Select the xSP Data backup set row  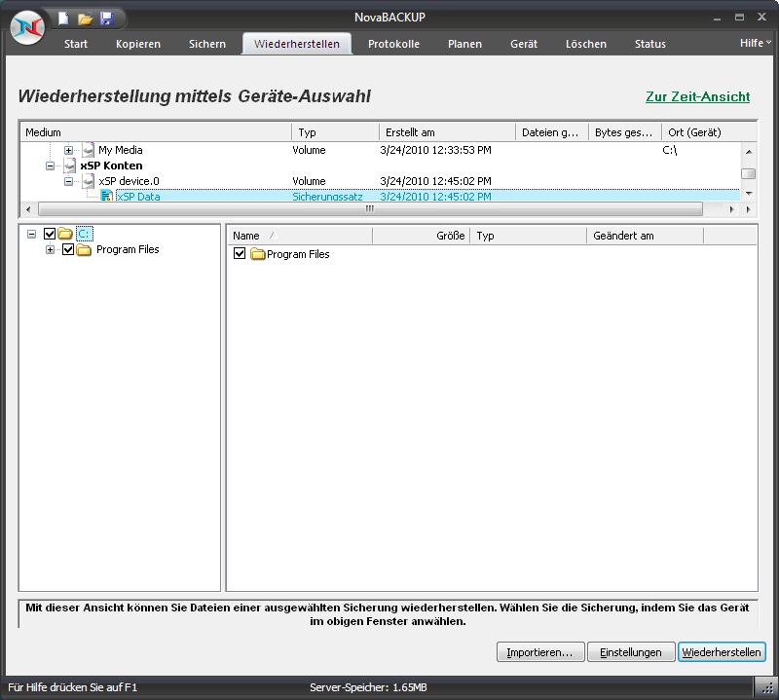coord(380,196)
